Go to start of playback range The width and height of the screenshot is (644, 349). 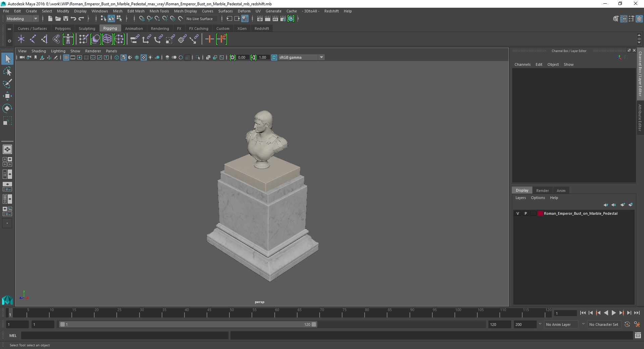pos(583,313)
